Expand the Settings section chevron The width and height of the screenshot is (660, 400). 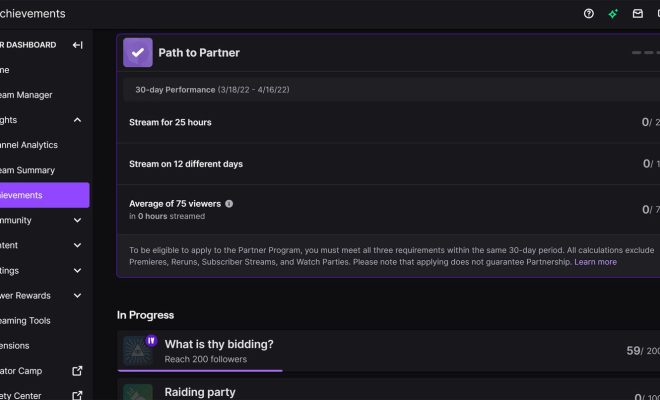click(x=77, y=270)
